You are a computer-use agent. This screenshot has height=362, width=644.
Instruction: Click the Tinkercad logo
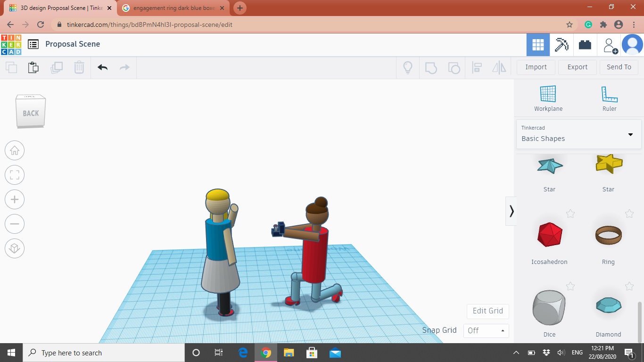coord(11,44)
